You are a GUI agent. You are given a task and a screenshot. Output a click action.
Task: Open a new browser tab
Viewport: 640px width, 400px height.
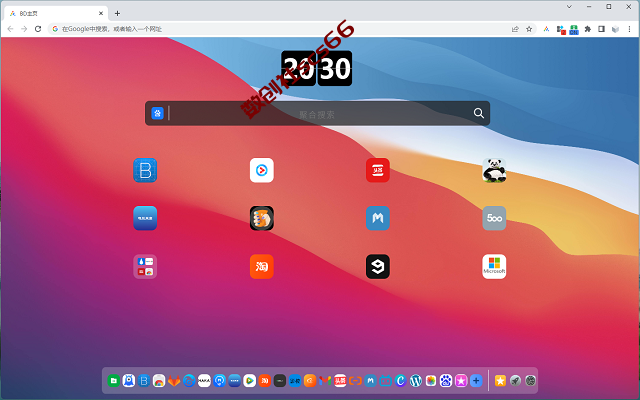117,13
